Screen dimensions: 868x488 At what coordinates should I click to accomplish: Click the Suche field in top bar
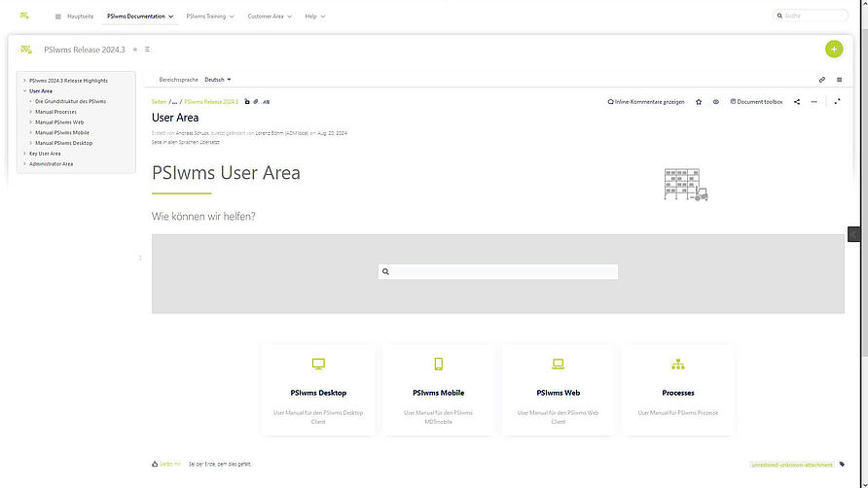click(811, 17)
